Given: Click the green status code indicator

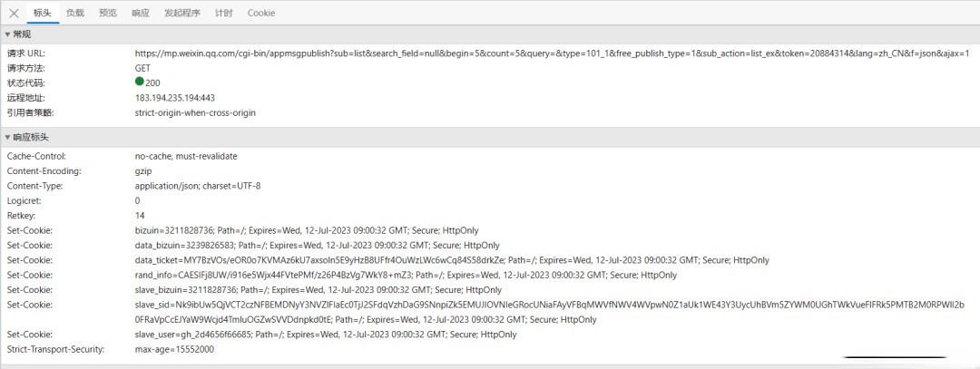Looking at the screenshot, I should (140, 82).
